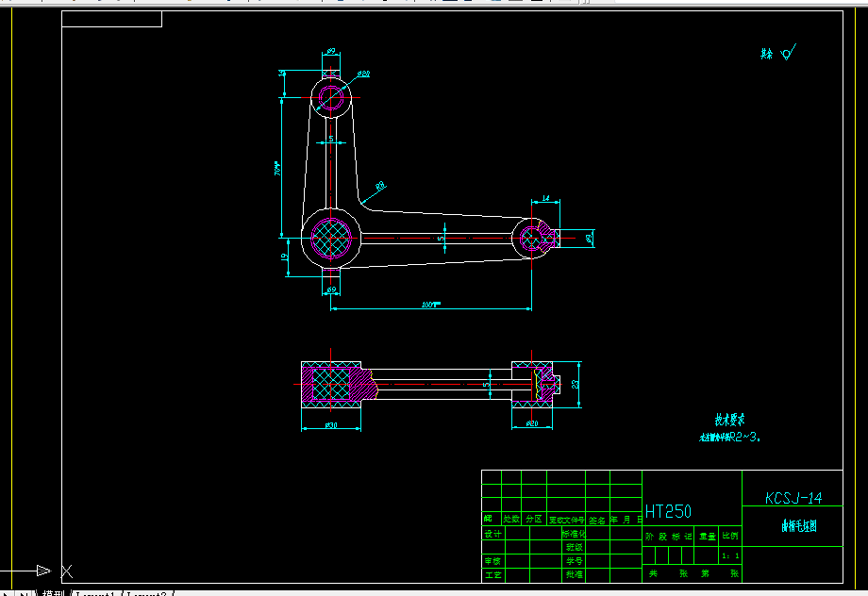Select the 23 height dimension in section view
Image resolution: width=868 pixels, height=596 pixels.
coord(576,385)
